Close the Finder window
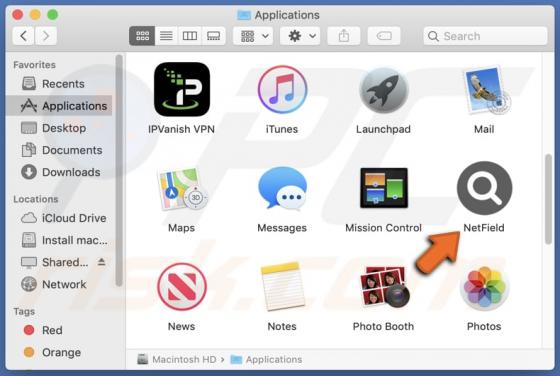The width and height of the screenshot is (560, 376). coord(18,15)
